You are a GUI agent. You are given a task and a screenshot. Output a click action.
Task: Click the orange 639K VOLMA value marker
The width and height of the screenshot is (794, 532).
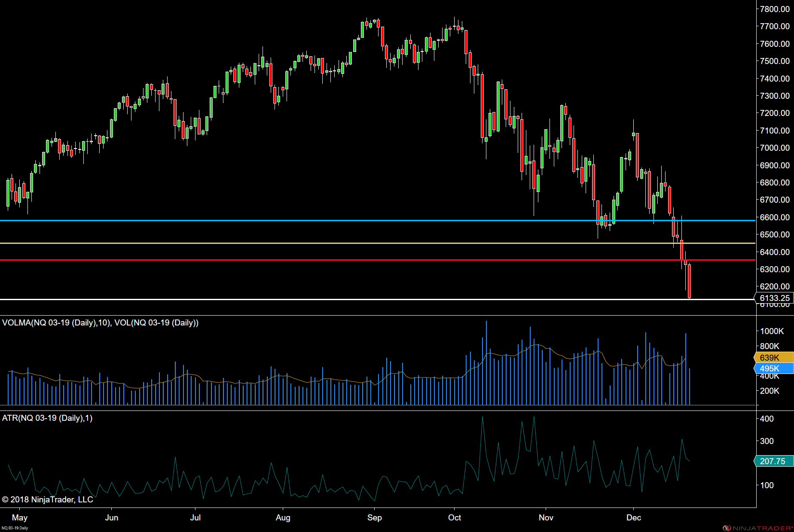pyautogui.click(x=774, y=358)
